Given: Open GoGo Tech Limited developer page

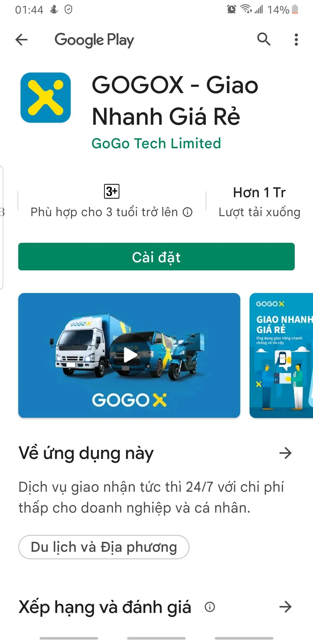Looking at the screenshot, I should coord(156,143).
